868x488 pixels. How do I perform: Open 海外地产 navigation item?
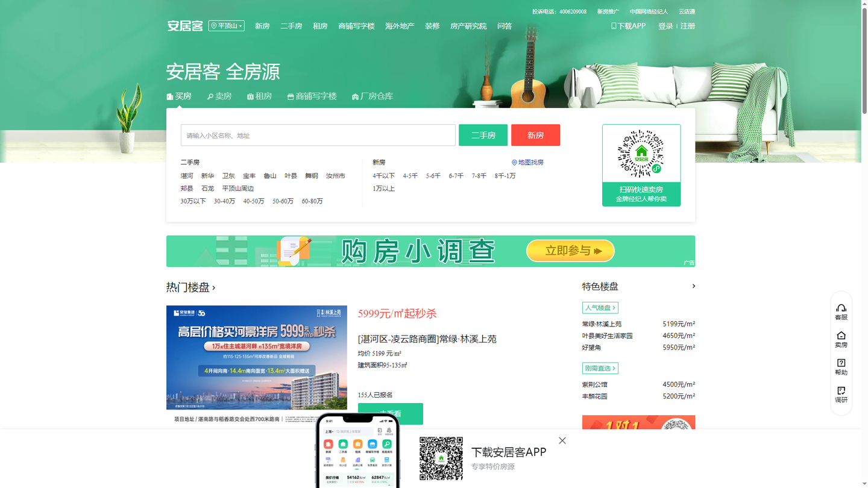[x=400, y=26]
